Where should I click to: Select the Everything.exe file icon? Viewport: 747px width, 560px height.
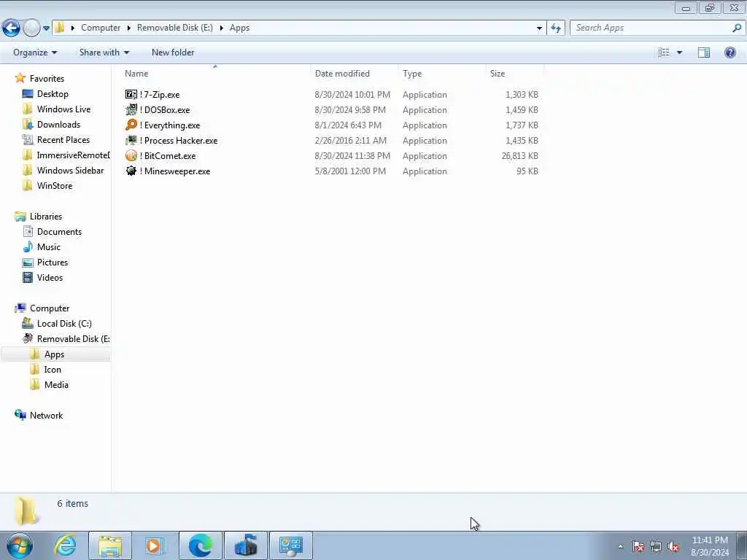click(x=131, y=125)
